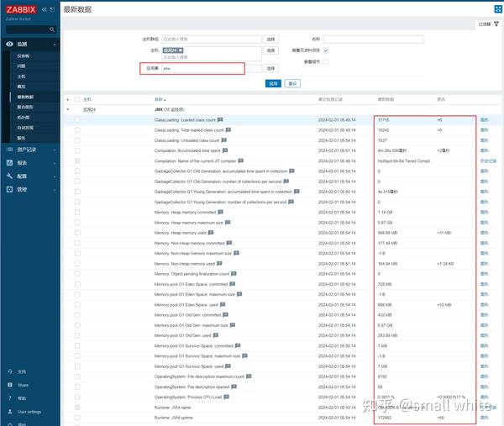
Task: Open Problems in Monitoring submenu
Action: point(21,66)
